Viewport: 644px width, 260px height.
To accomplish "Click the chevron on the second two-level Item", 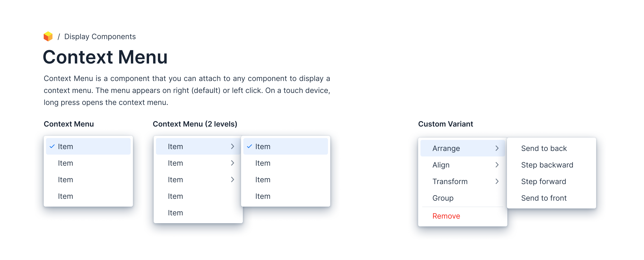I will pos(232,163).
